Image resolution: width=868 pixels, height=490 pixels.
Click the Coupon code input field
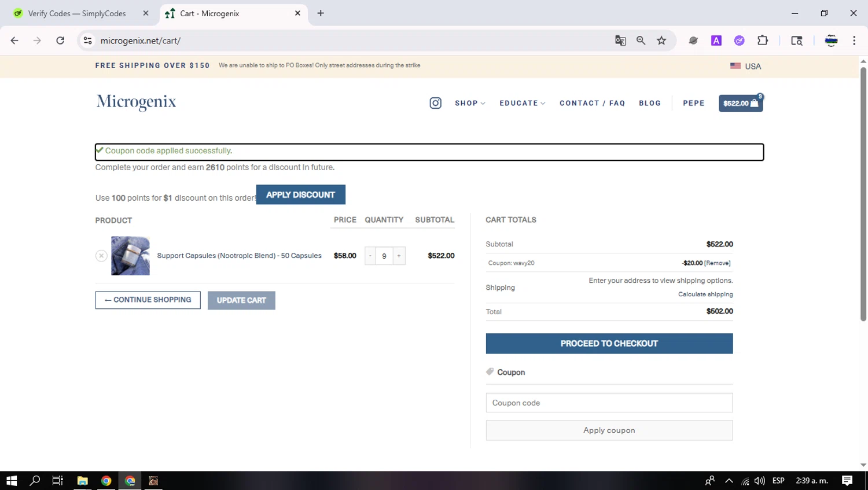pos(609,403)
